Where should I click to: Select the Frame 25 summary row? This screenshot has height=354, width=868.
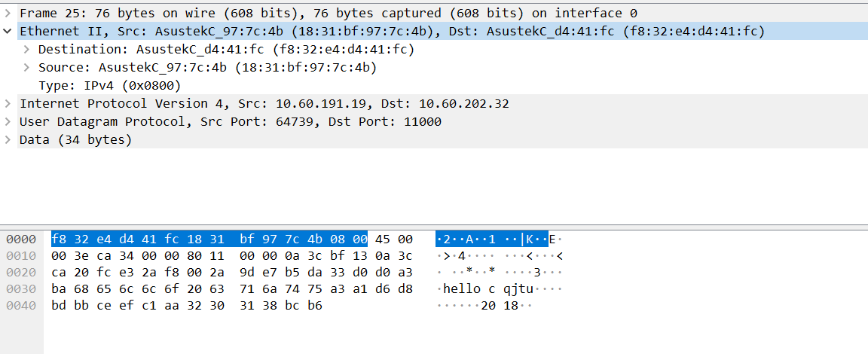click(x=434, y=13)
